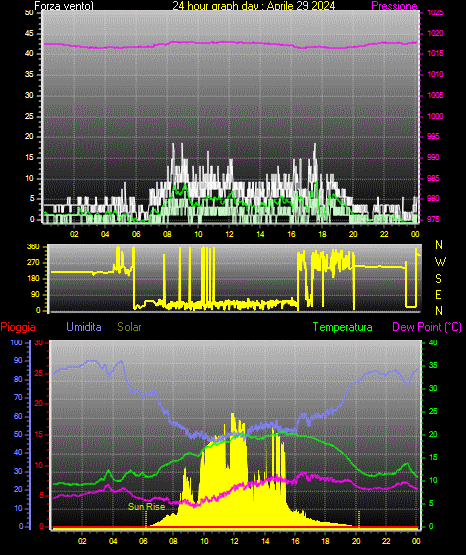Click the 25 value on rain axis

click(x=39, y=373)
